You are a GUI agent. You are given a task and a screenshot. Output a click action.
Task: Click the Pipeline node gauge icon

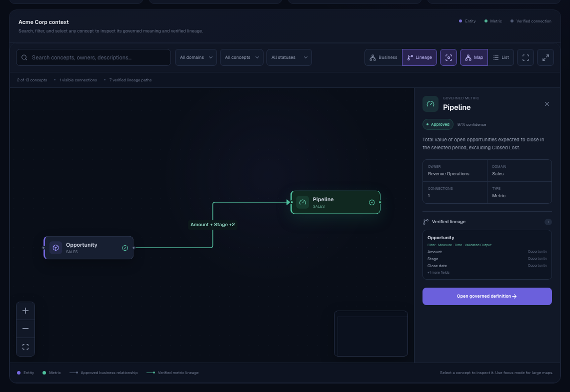[x=302, y=202]
